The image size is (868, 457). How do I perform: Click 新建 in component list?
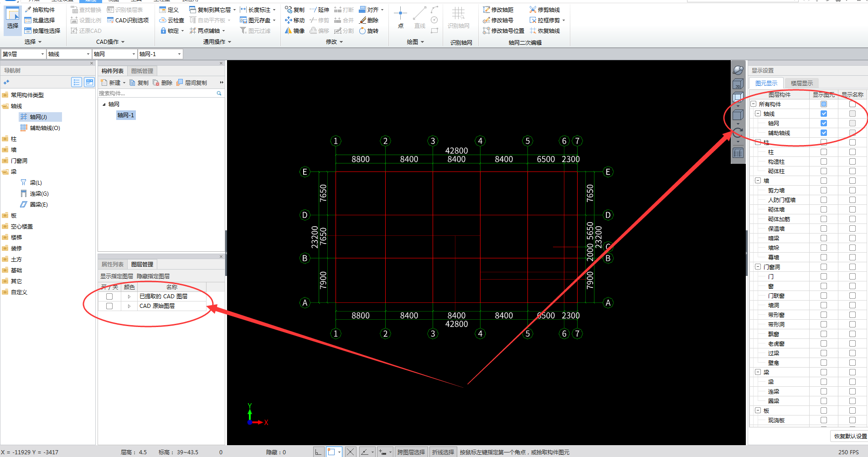(x=113, y=83)
